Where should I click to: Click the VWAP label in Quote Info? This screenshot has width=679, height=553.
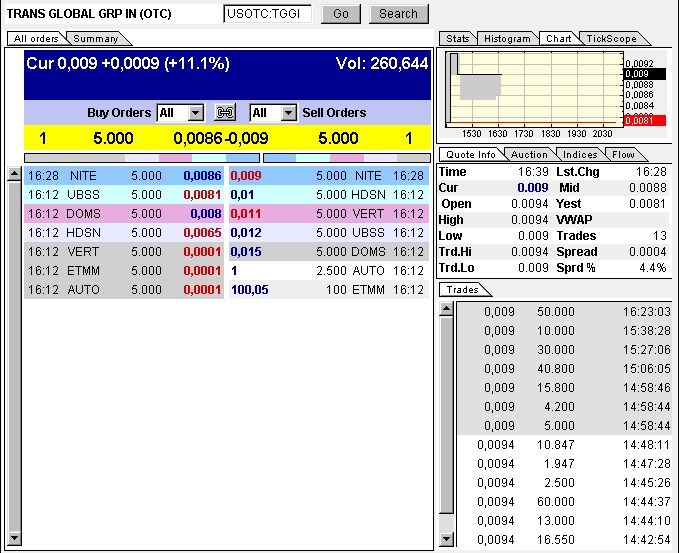pyautogui.click(x=574, y=220)
